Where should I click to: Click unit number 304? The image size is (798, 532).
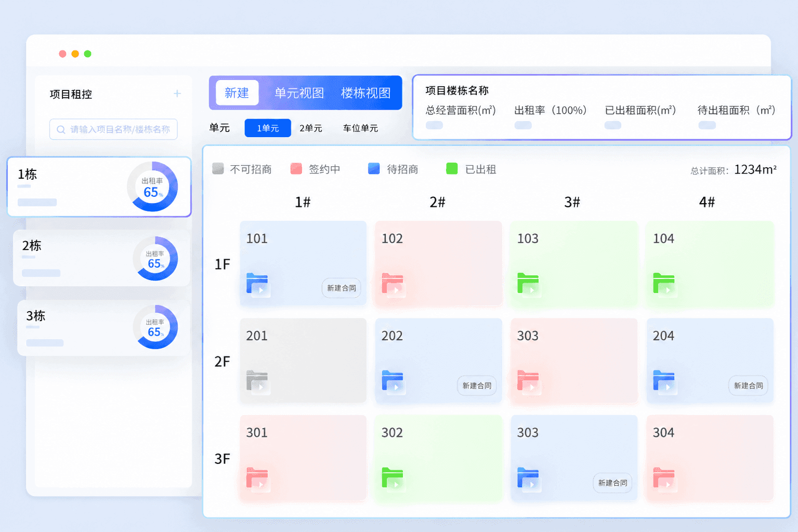[x=663, y=432]
